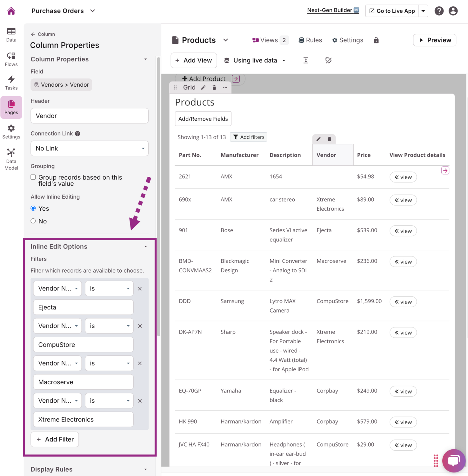
Task: Click the view button for part 2621
Action: [403, 177]
